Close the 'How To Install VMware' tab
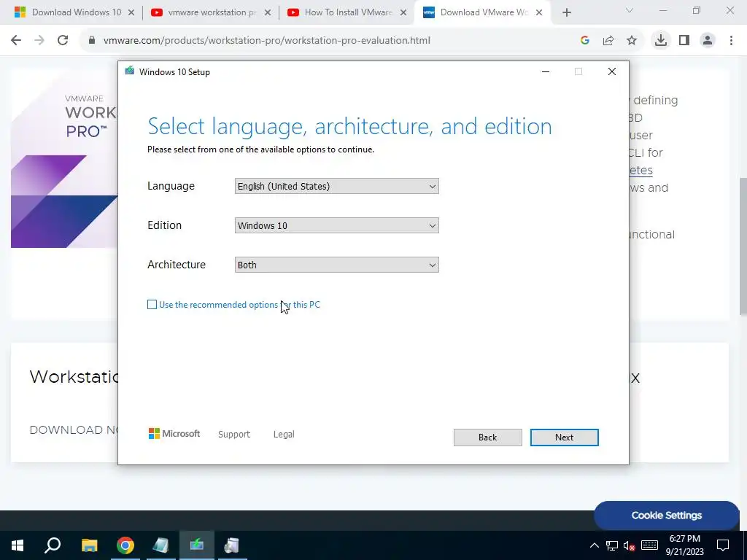 click(x=403, y=12)
